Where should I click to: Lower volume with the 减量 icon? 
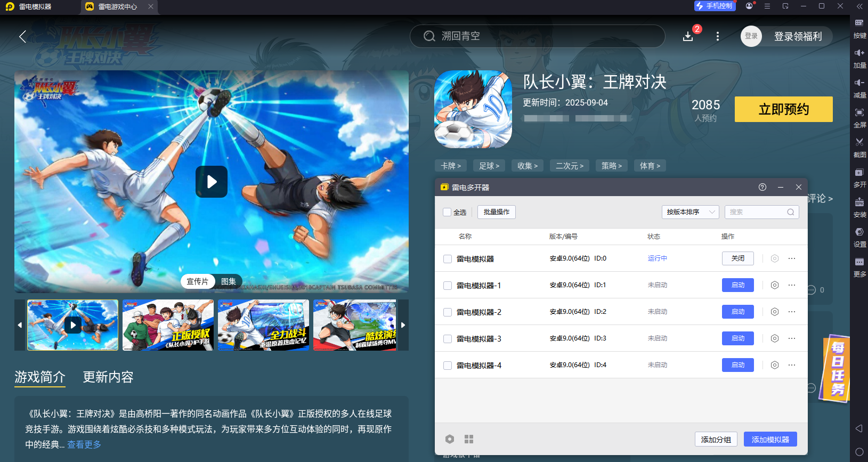(859, 83)
